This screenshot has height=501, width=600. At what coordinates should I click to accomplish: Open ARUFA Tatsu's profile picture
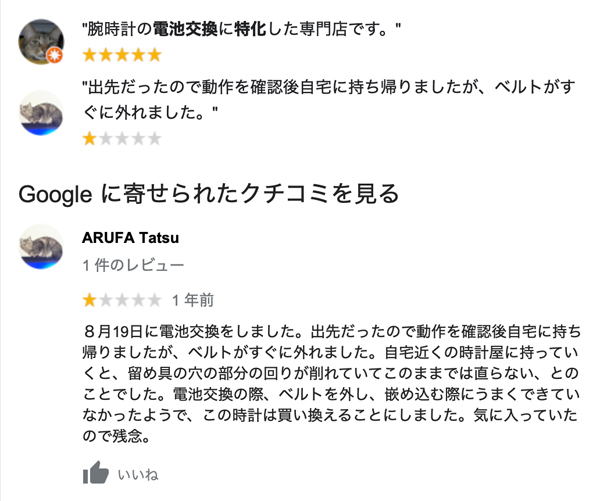pyautogui.click(x=41, y=250)
